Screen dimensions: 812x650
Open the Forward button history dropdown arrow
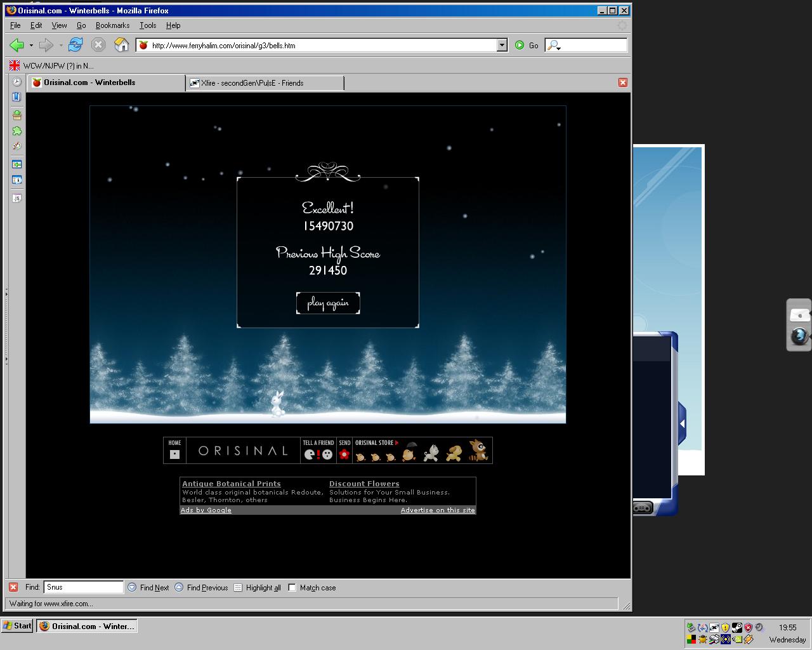(x=61, y=45)
